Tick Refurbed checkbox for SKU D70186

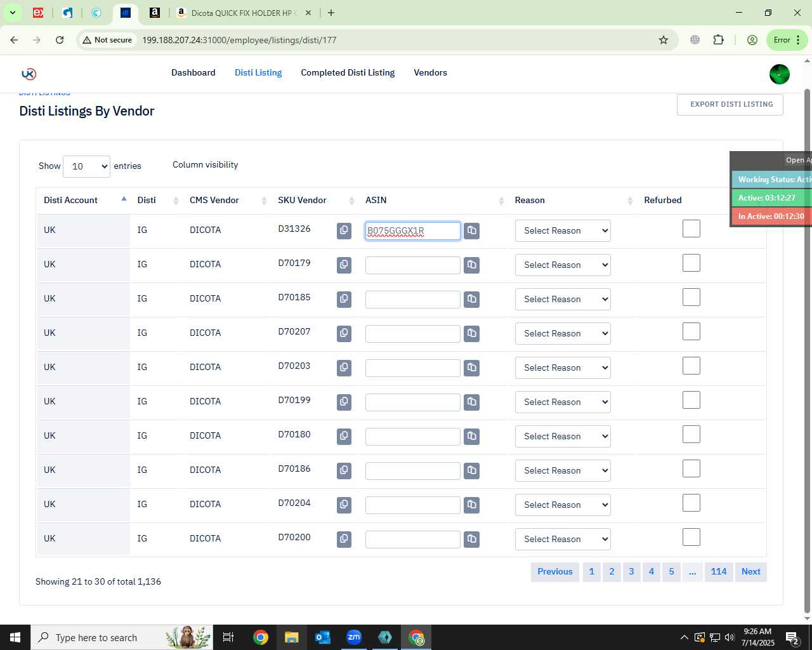pos(691,468)
